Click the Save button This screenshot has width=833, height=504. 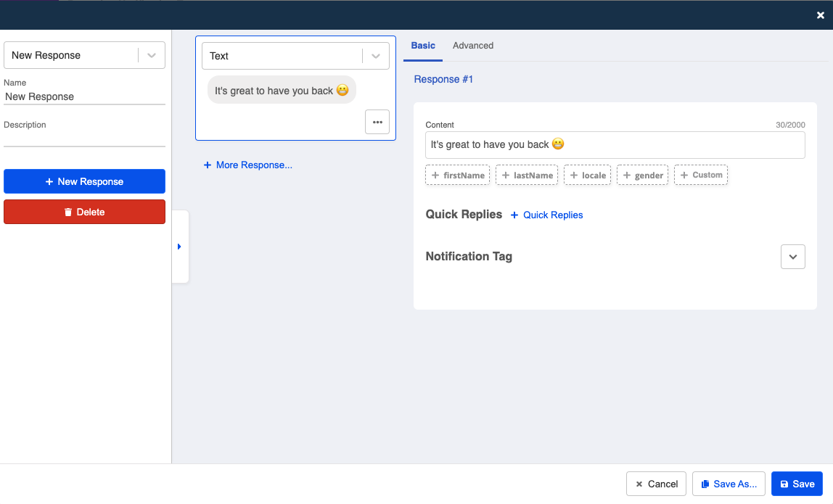[796, 484]
